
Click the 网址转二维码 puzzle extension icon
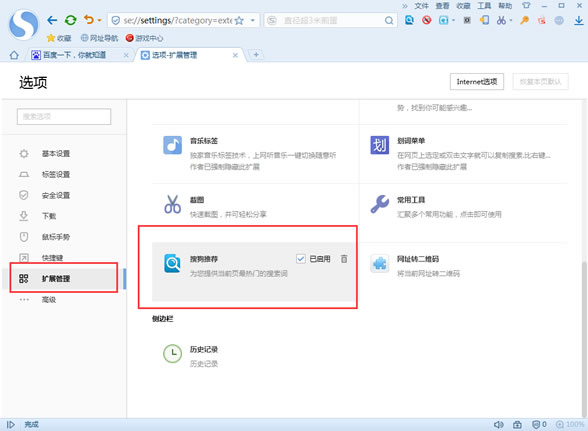pos(380,263)
